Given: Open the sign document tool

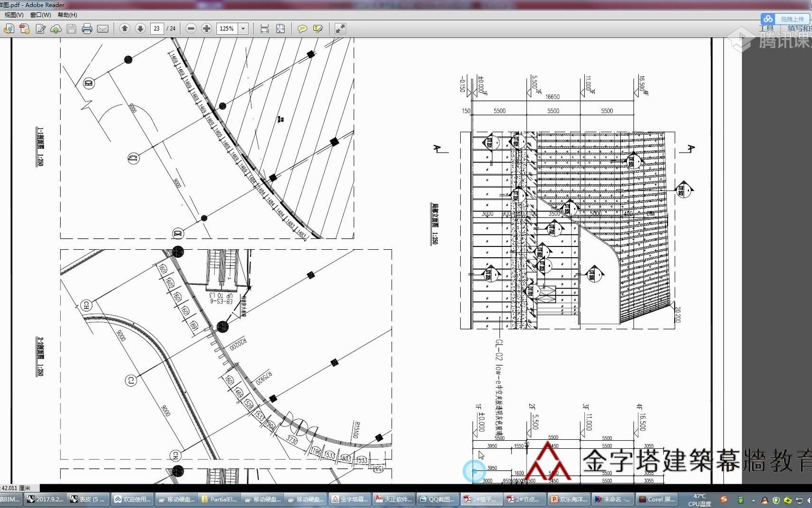Looking at the screenshot, I should point(41,29).
